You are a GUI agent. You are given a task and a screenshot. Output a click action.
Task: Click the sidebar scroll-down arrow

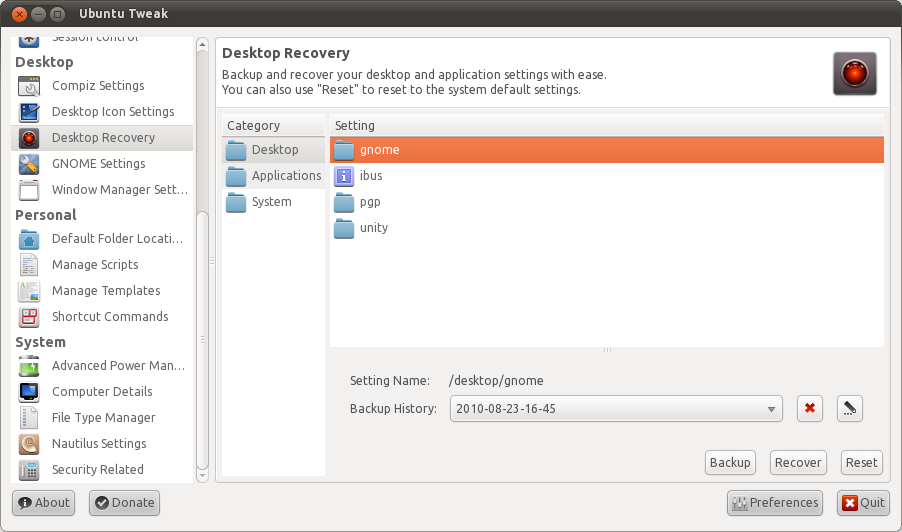202,476
